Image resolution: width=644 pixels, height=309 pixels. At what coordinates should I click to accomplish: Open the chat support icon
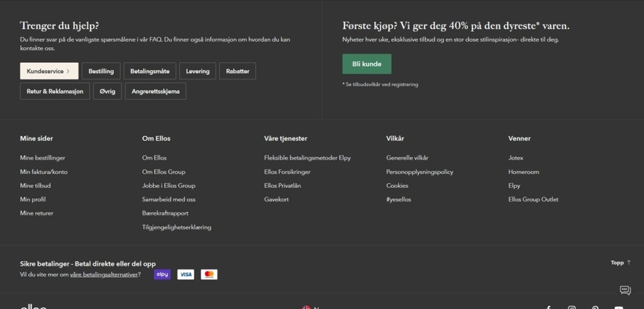(625, 291)
